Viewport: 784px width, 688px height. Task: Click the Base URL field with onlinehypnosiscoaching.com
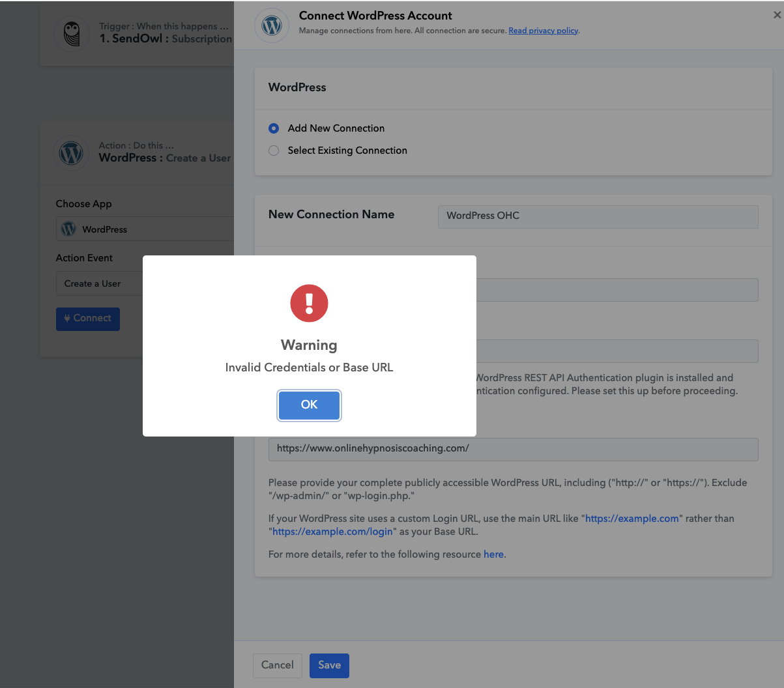(x=514, y=449)
